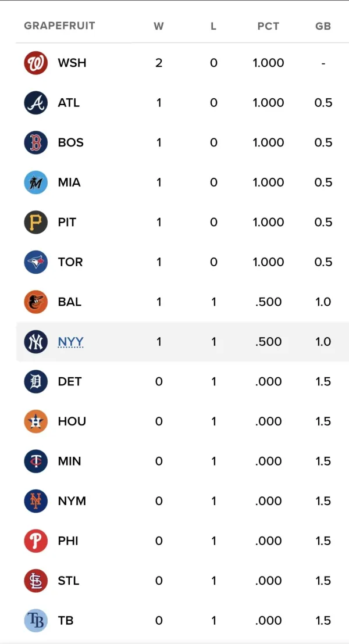Click the Houston Astros logo

click(x=35, y=421)
